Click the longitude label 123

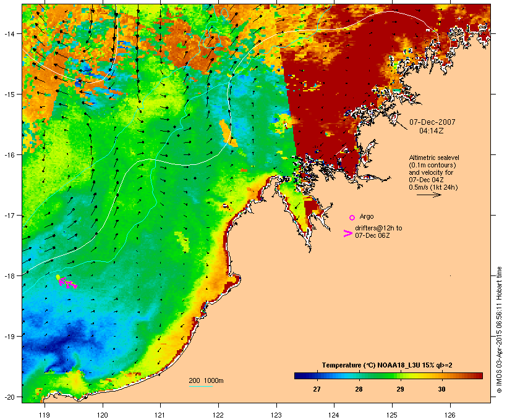click(x=276, y=415)
